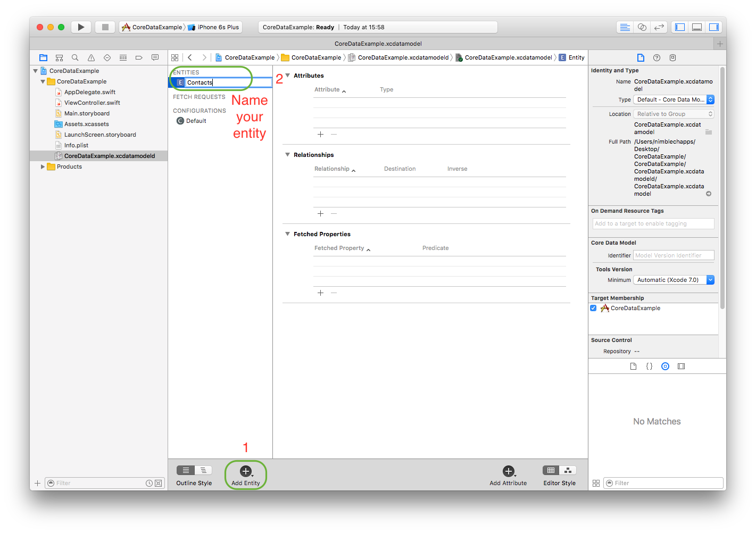Toggle the Navigator pane visibility
The image size is (756, 533).
click(680, 27)
